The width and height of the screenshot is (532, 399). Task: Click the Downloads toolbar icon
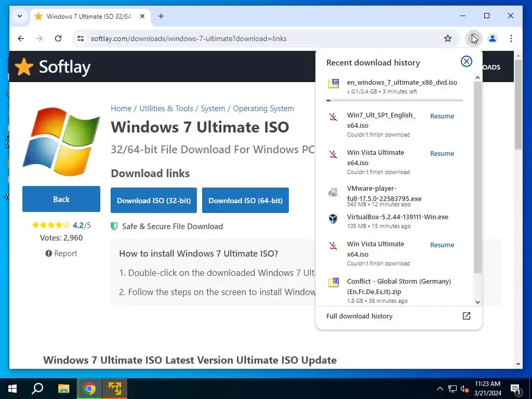point(474,38)
